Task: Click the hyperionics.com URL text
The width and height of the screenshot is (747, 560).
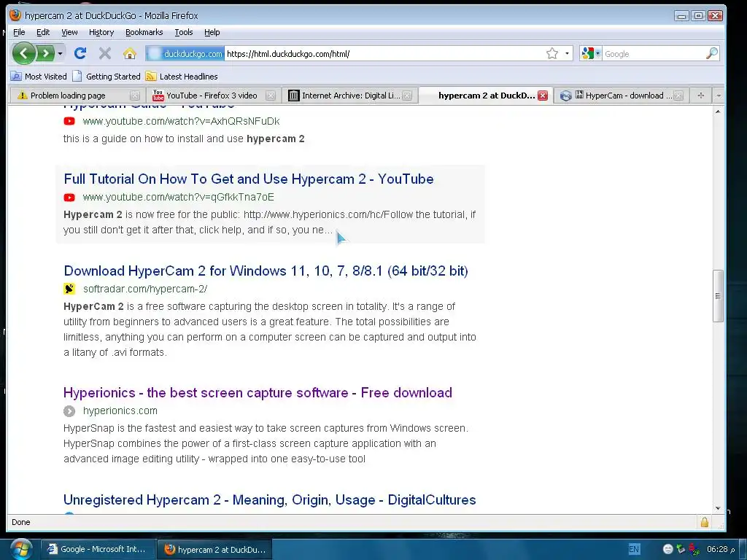Action: pyautogui.click(x=120, y=411)
